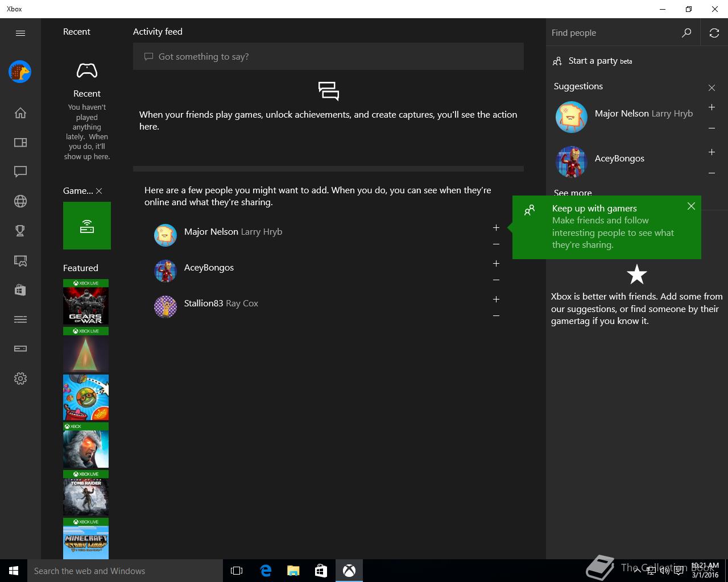
Task: Open Game DVR captures icon
Action: click(20, 260)
